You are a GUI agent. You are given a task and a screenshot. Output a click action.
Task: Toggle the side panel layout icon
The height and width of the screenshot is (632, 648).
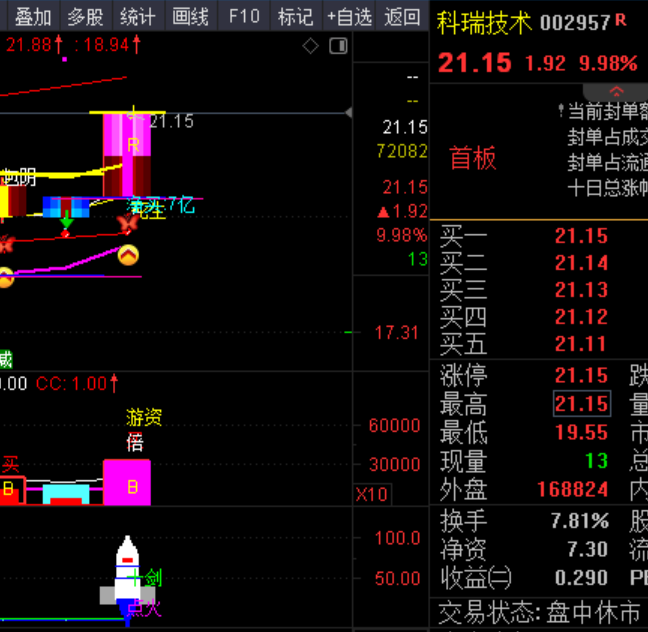[x=338, y=46]
